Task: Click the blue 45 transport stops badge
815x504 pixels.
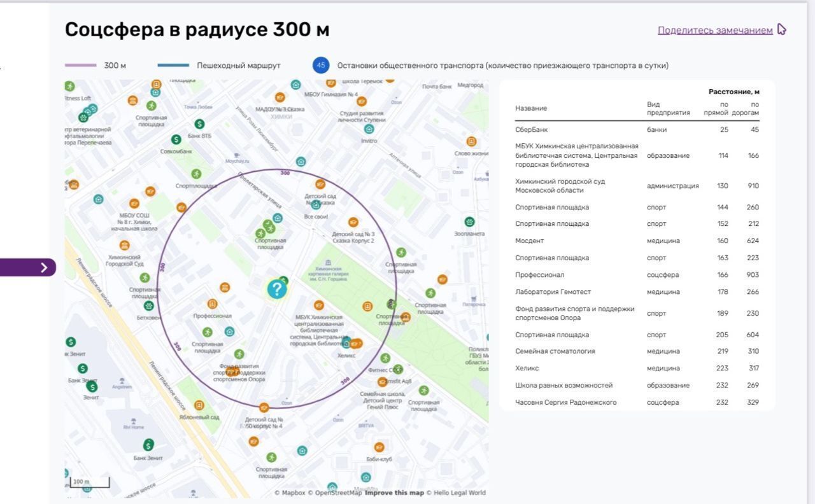Action: tap(321, 66)
